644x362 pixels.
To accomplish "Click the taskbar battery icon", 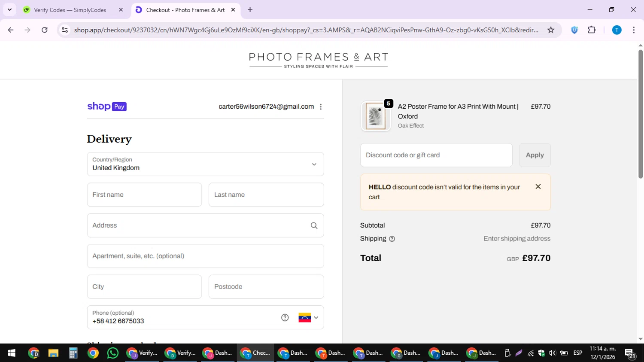I will [x=564, y=353].
